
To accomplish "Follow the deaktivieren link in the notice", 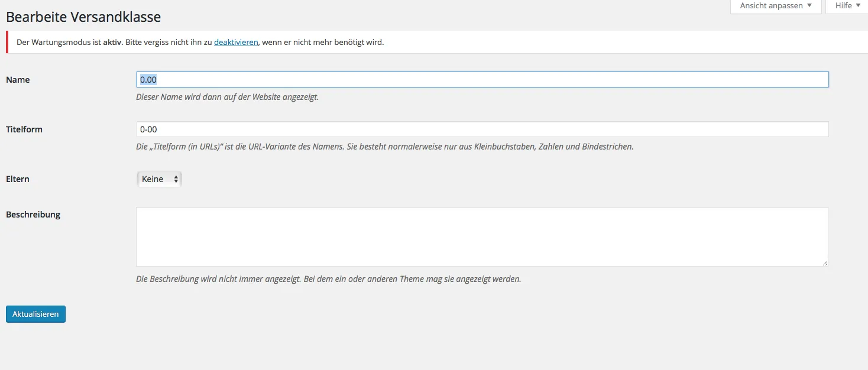I will 236,42.
